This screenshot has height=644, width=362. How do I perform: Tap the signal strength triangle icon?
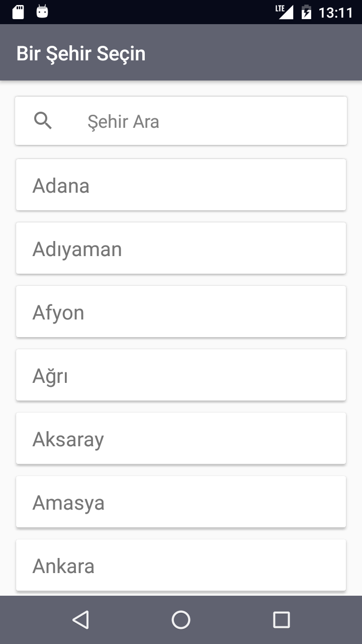[x=287, y=12]
